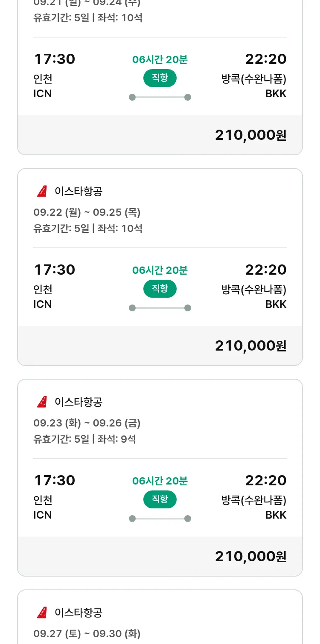Screen dimensions: 320x644
Task: Click date range 09.23 (화) ~ 09.26 (금)
Action: click(x=87, y=423)
